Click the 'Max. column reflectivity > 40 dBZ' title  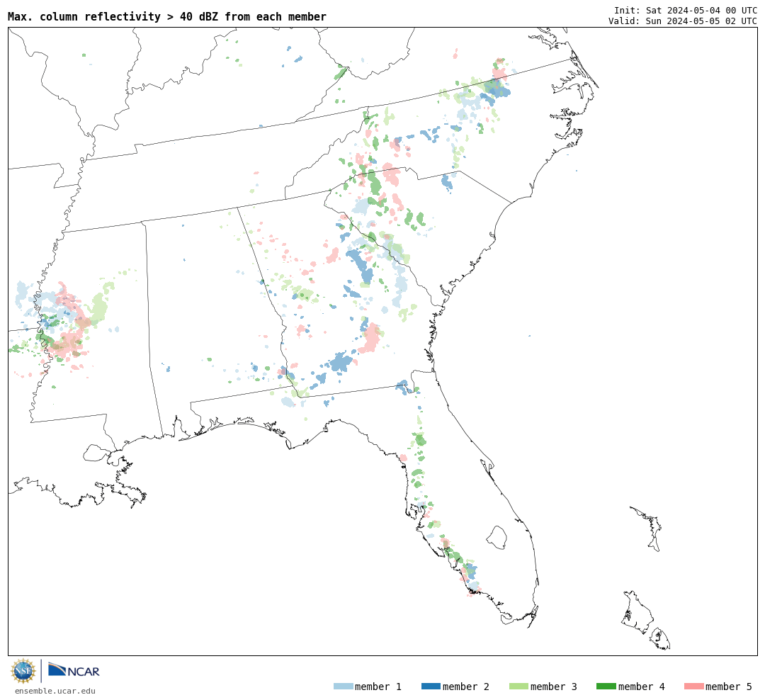tap(167, 16)
